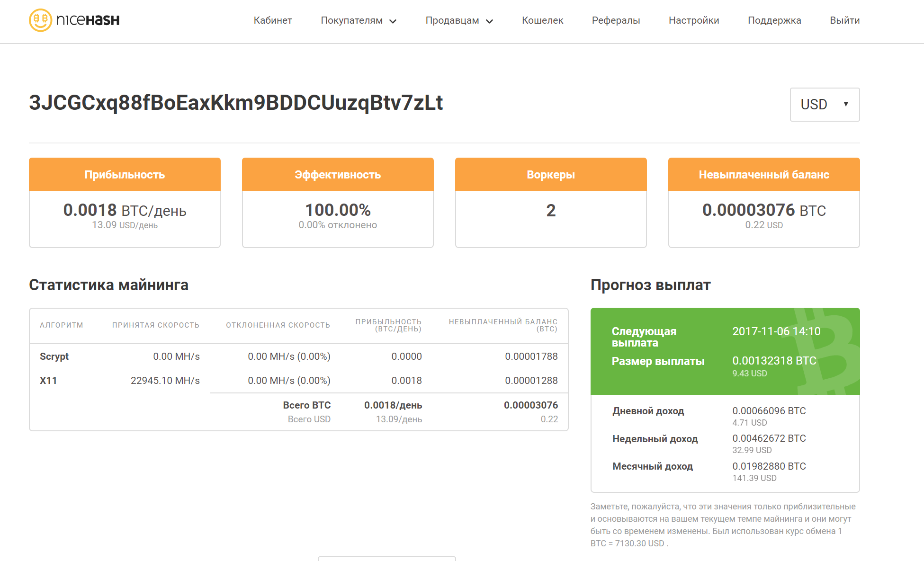This screenshot has width=924, height=561.
Task: Click the next payout date 2017-11-06 14:10
Action: [x=776, y=331]
